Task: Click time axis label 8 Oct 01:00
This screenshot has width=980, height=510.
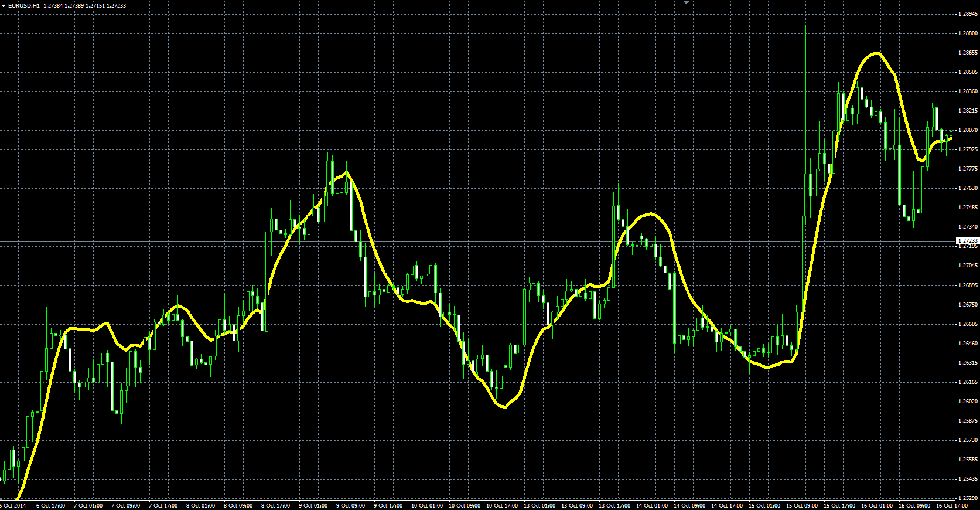Action: pos(201,505)
